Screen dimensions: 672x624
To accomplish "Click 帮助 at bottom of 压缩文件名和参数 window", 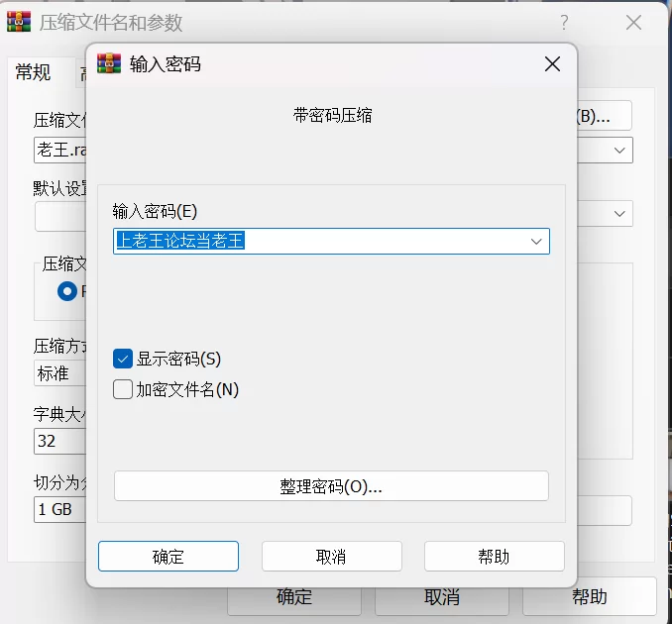I will [x=589, y=597].
